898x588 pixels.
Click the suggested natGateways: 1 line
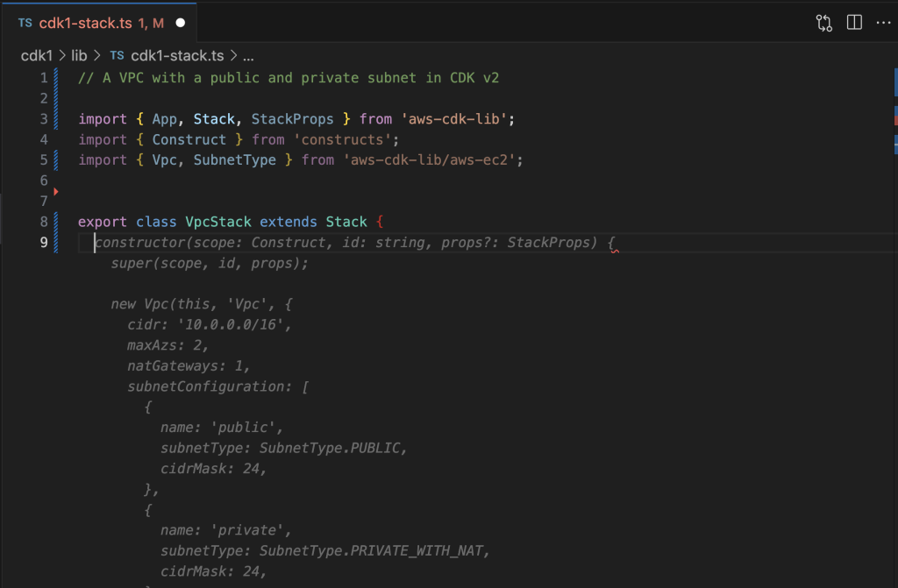(189, 365)
